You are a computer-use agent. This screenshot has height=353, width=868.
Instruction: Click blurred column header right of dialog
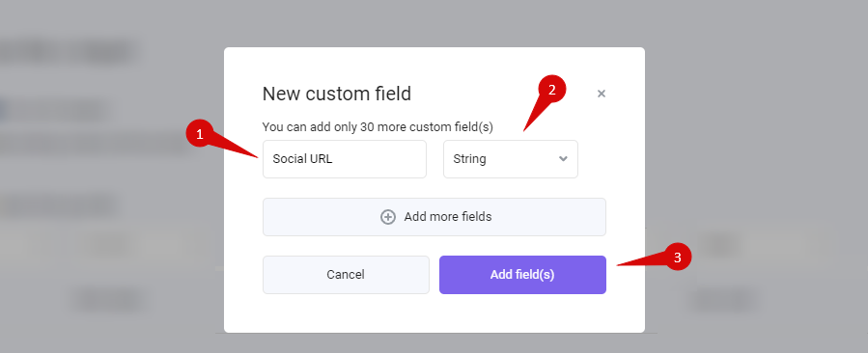pos(719,243)
